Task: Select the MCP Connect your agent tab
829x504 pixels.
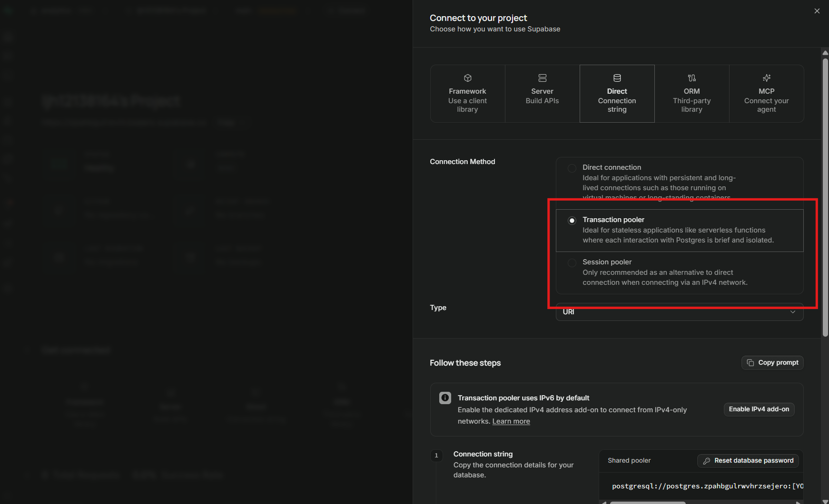Action: click(767, 94)
